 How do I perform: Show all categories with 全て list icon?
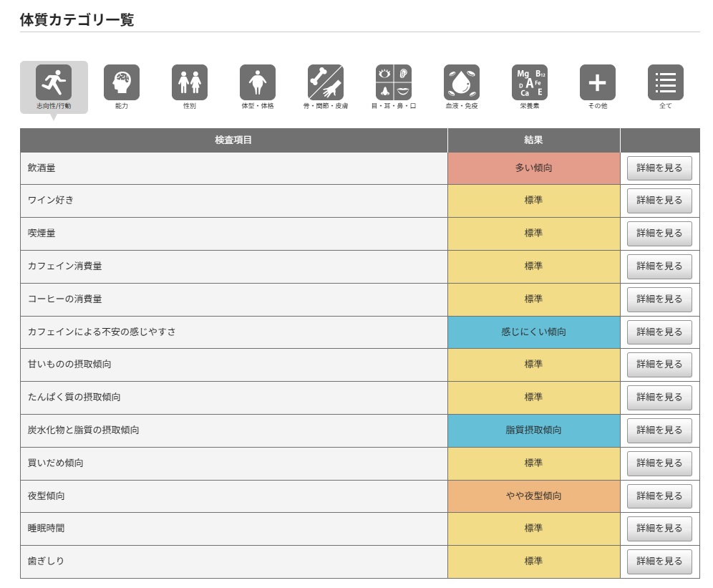pos(666,82)
